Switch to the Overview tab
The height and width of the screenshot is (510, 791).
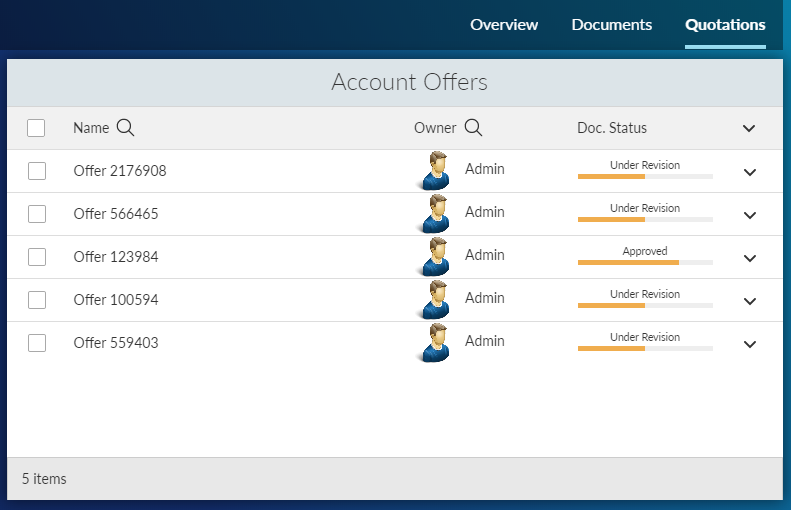pos(504,25)
